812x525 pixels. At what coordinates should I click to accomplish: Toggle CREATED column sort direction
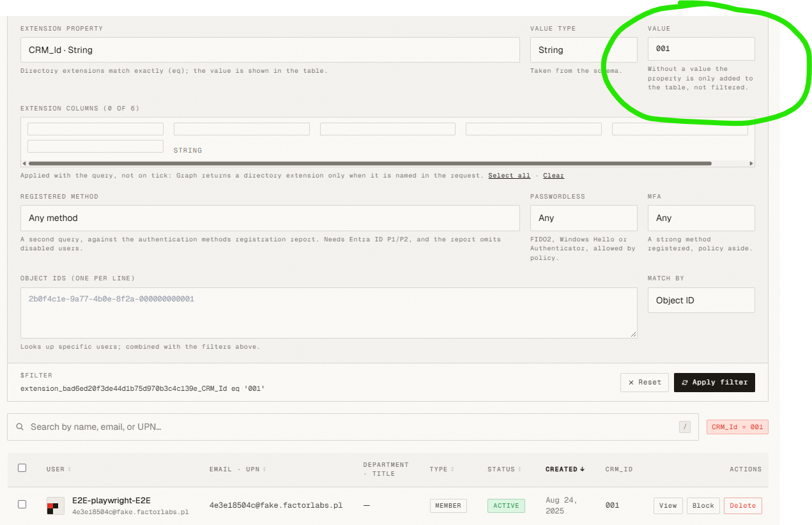(x=565, y=469)
